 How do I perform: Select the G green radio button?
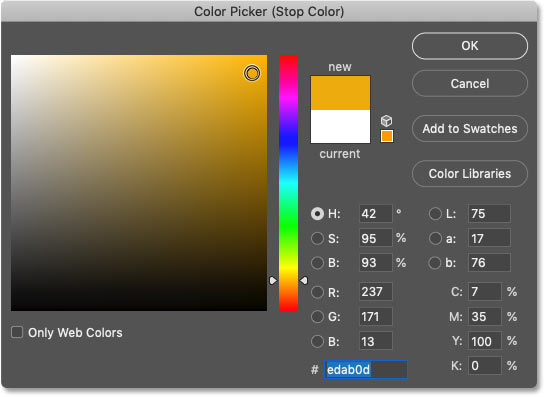click(317, 317)
